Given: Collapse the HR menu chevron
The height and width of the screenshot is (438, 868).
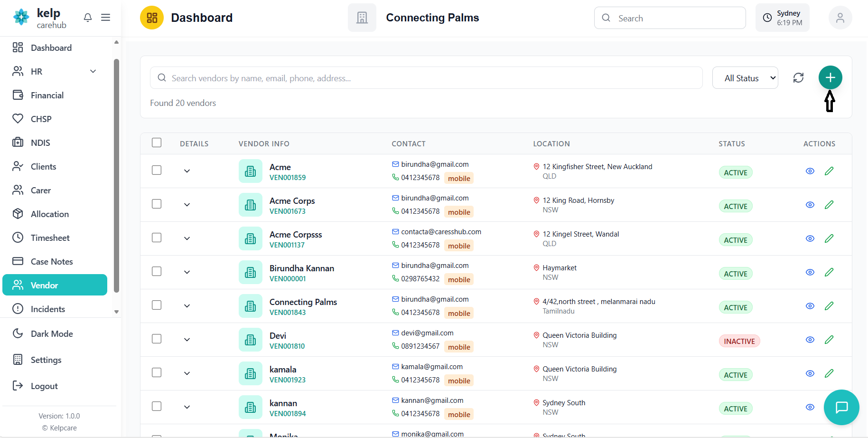Looking at the screenshot, I should click(93, 71).
